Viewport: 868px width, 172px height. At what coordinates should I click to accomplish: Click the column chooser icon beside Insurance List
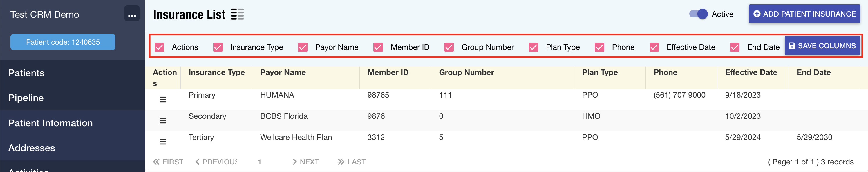(237, 14)
